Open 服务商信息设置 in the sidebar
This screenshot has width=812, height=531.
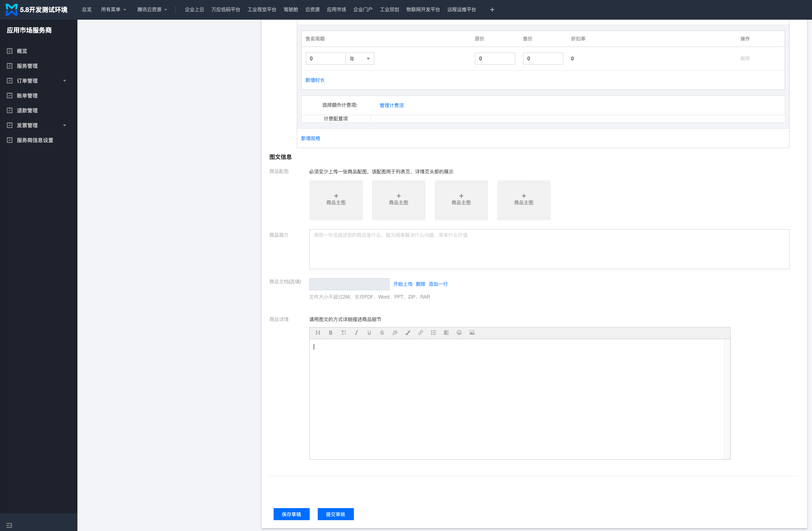[35, 140]
